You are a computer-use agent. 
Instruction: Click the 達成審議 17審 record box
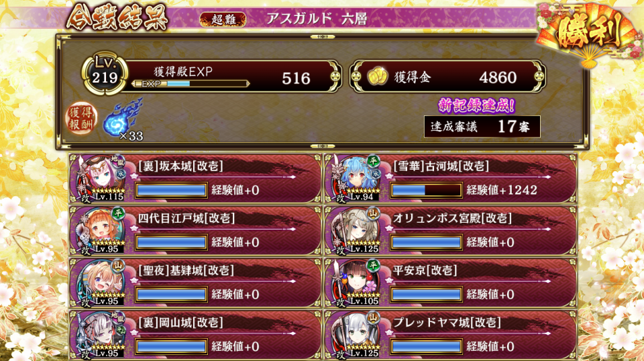click(482, 127)
